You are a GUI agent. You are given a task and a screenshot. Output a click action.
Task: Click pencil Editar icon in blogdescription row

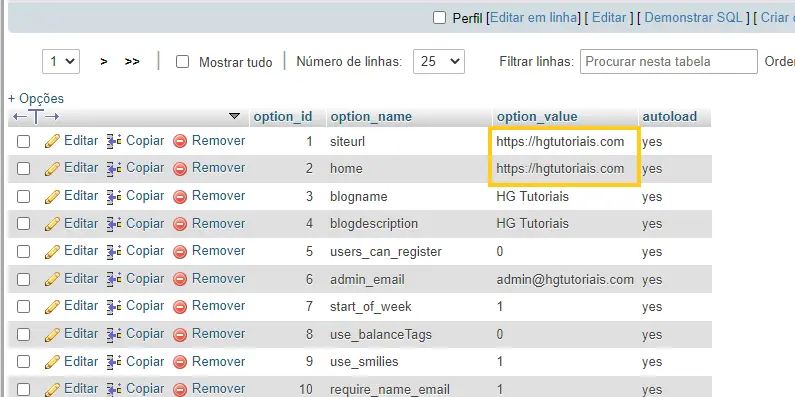[x=52, y=224]
